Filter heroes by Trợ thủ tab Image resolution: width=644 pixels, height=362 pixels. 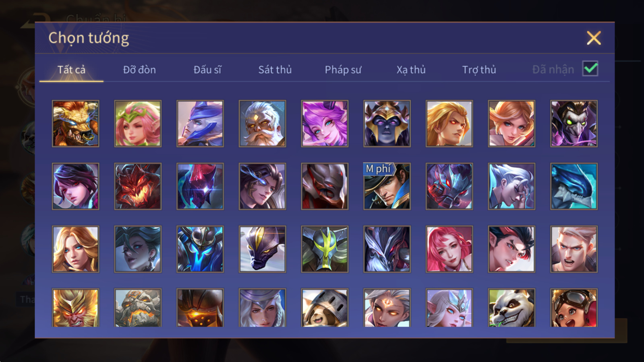point(479,70)
